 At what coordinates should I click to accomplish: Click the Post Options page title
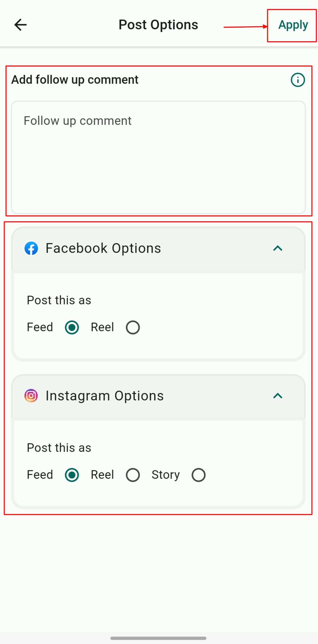point(158,25)
